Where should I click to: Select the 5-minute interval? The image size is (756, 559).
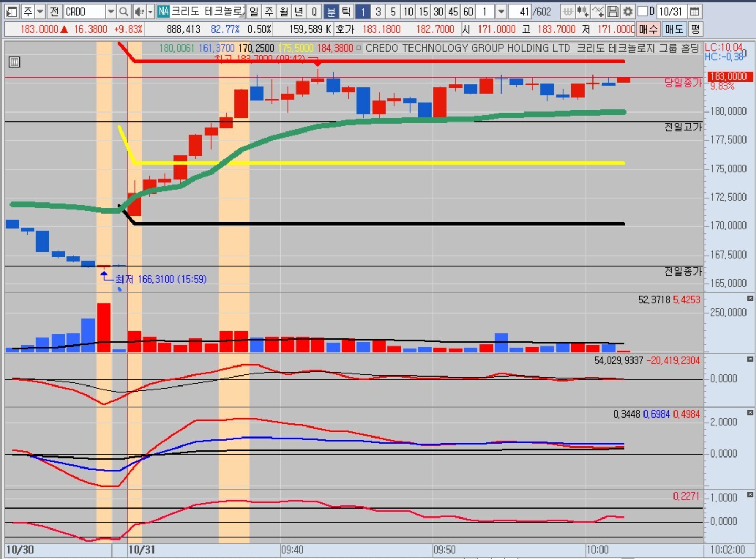[x=393, y=11]
